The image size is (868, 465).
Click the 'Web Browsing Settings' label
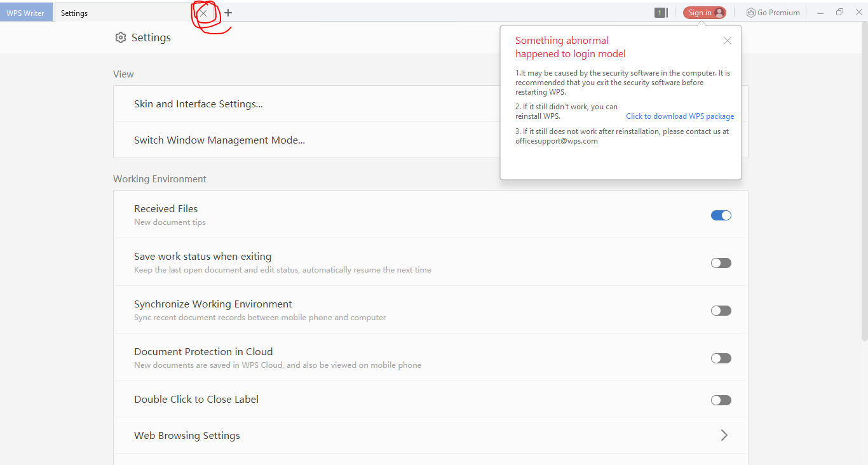pyautogui.click(x=187, y=436)
